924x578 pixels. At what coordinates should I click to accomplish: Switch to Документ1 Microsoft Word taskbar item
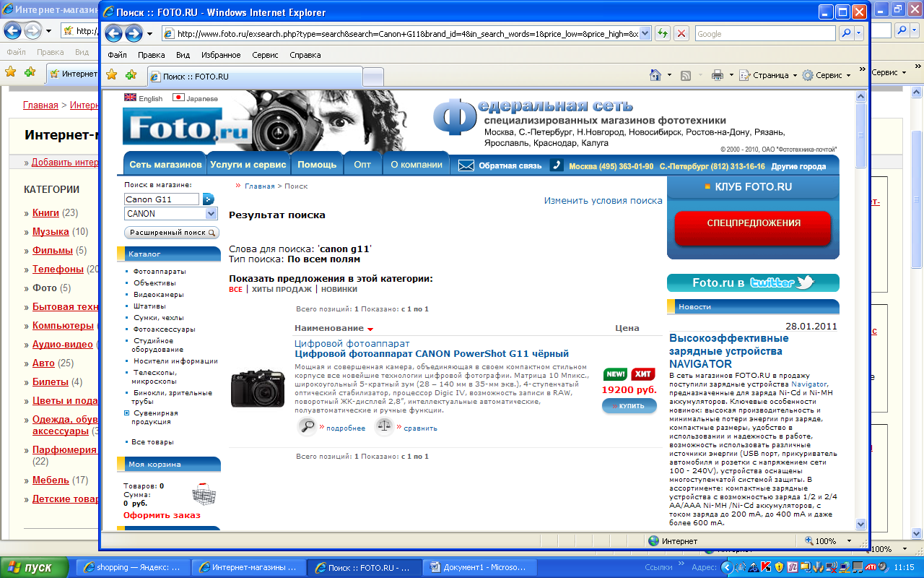pos(479,567)
